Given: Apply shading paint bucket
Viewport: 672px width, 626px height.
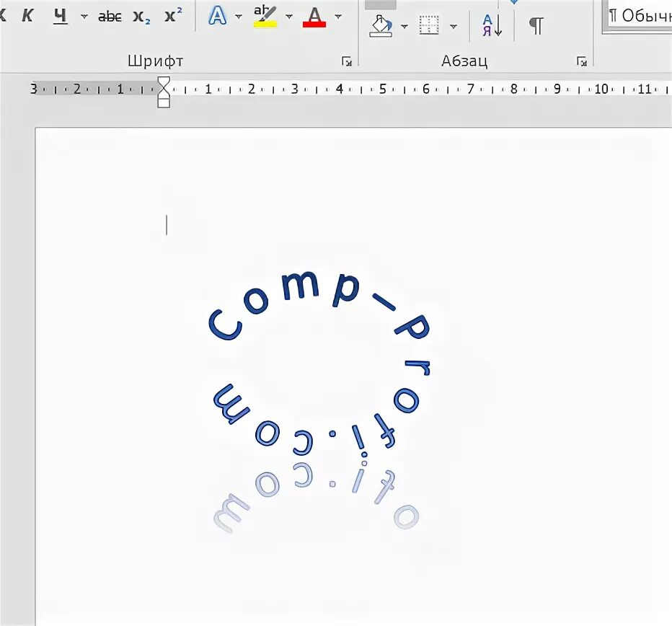Looking at the screenshot, I should click(x=381, y=26).
